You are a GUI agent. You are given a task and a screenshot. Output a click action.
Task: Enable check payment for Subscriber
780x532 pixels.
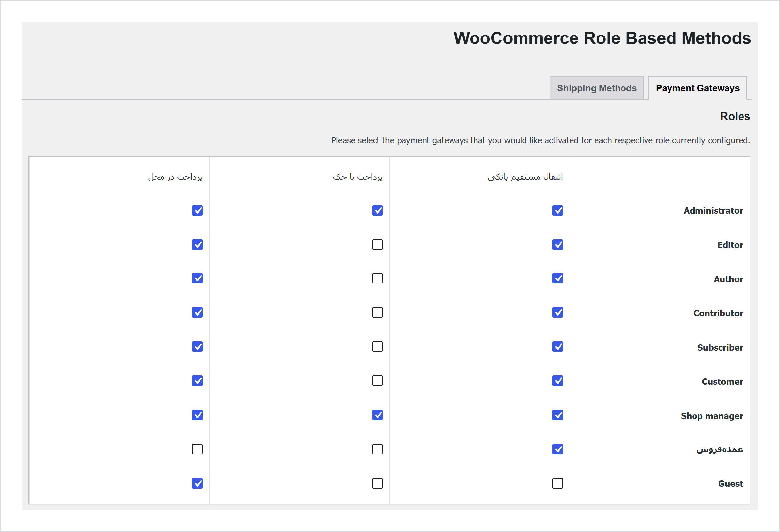[x=377, y=347]
